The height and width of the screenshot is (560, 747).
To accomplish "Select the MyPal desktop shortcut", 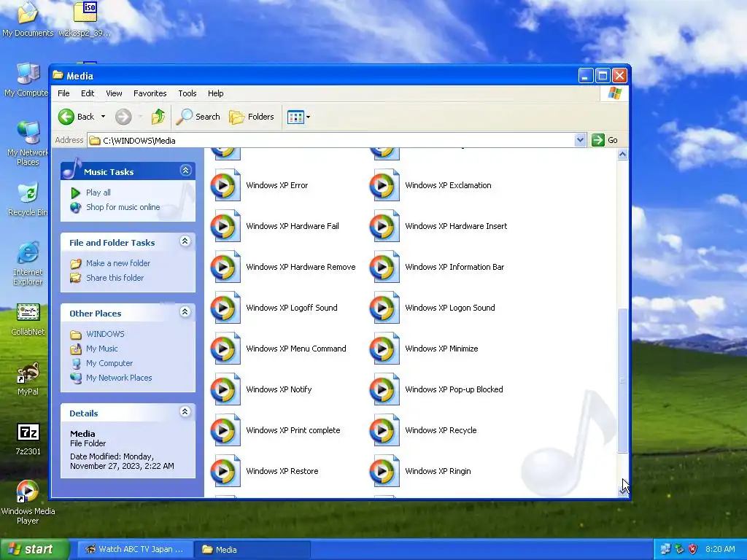I will [28, 378].
